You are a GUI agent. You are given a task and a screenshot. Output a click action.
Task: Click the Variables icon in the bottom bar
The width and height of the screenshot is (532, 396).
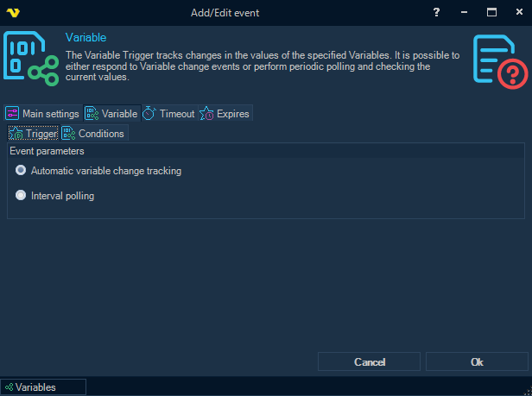(9, 387)
